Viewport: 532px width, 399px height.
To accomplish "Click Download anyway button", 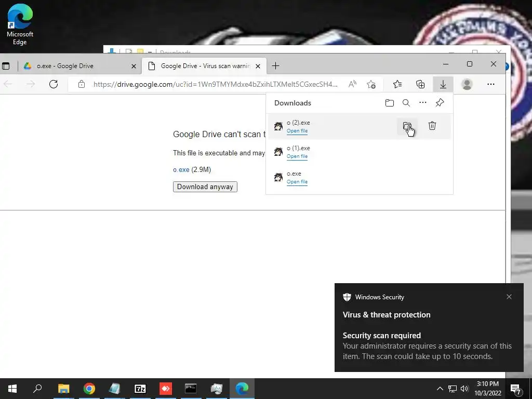I will [x=205, y=187].
